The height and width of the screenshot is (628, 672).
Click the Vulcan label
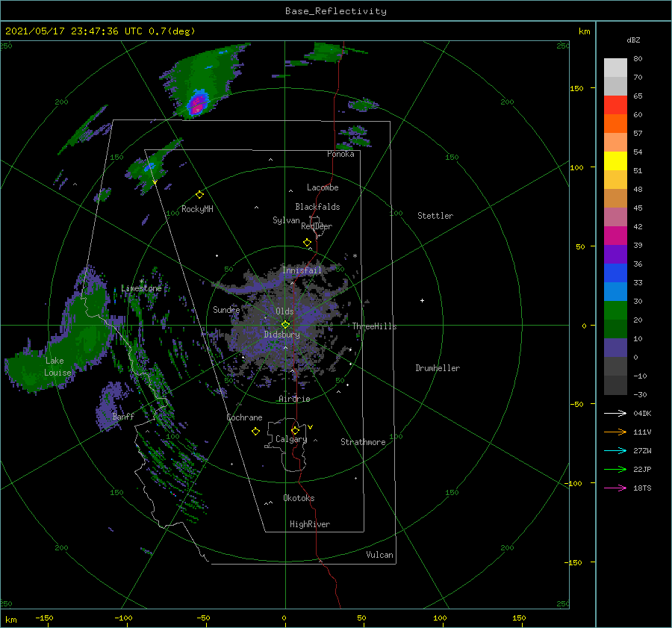(x=379, y=555)
